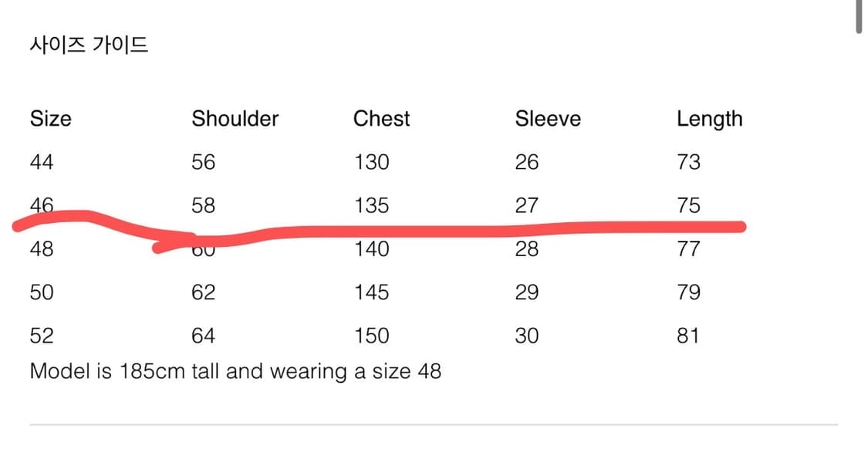Select size 44 in the table
Screen dimensions: 868x473
42,162
